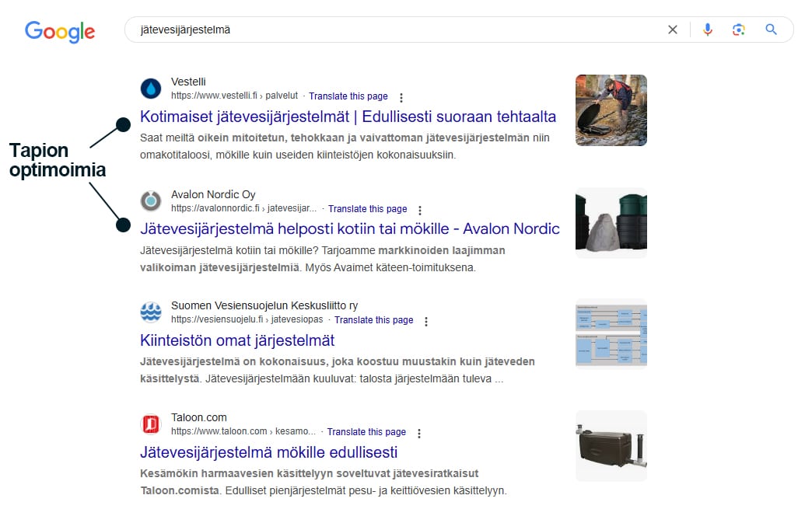The image size is (812, 530).
Task: Translate the Vestelli result page
Action: (348, 96)
